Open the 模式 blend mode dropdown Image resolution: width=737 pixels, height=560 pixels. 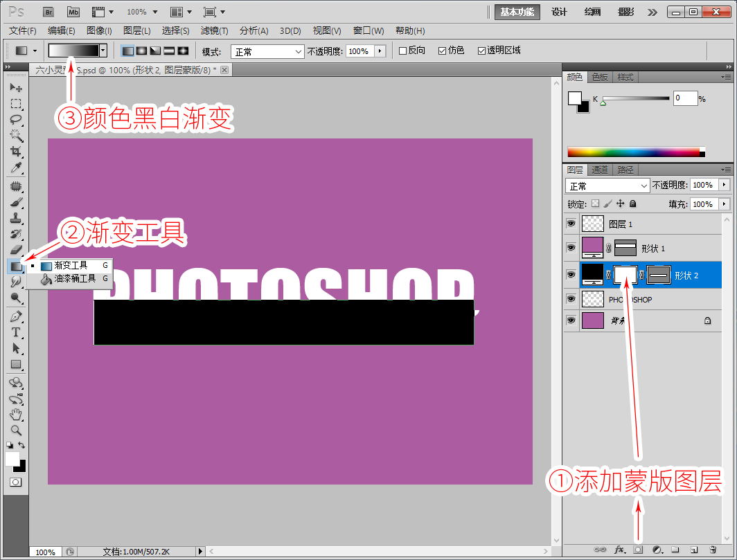tap(267, 51)
